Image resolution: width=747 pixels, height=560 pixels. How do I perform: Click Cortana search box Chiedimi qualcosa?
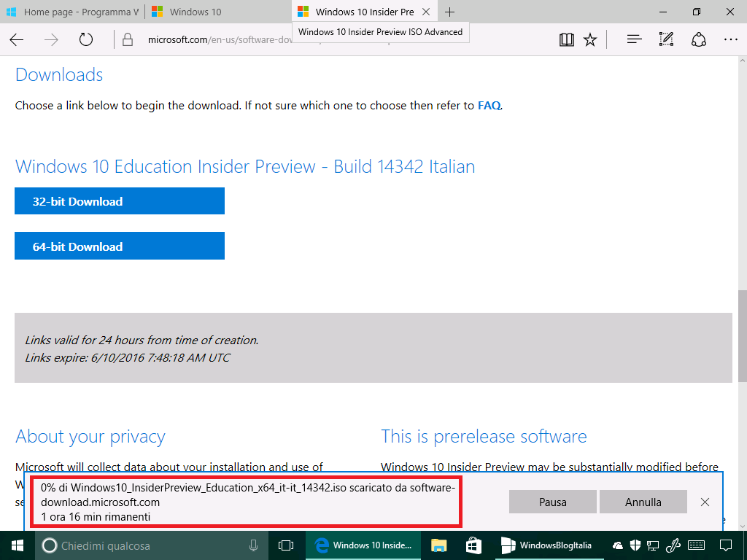152,545
